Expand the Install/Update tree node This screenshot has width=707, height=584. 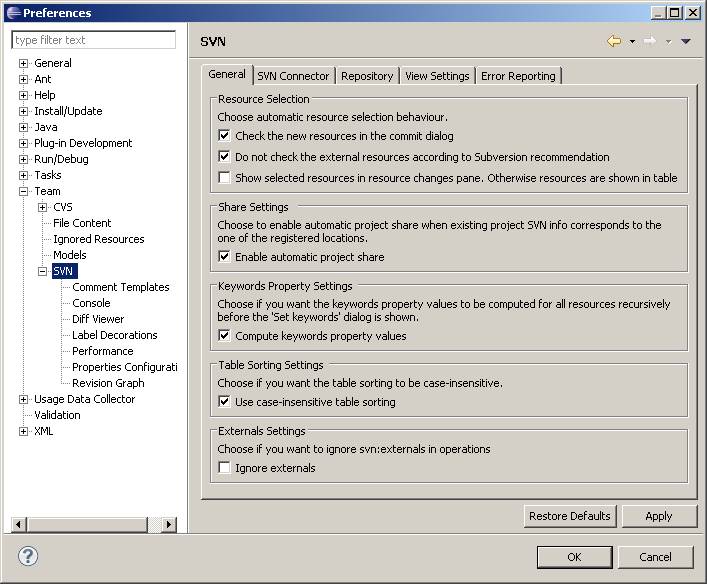[x=23, y=111]
